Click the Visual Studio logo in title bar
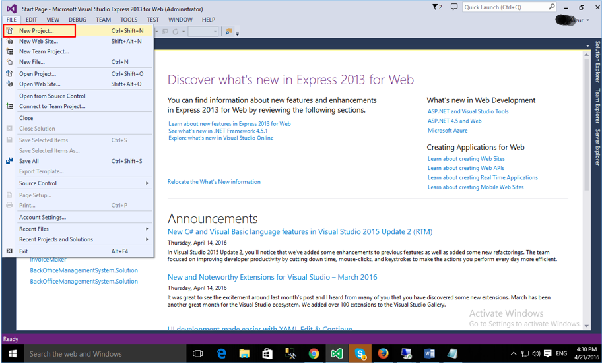The image size is (602, 364). [x=11, y=9]
